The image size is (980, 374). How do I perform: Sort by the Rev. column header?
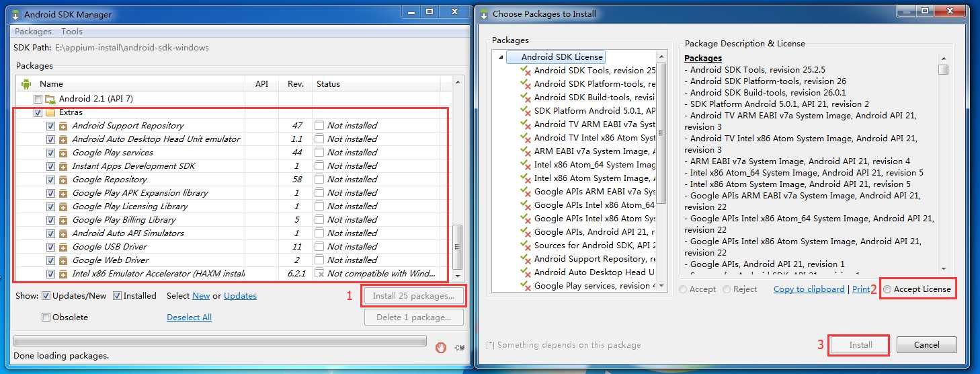pos(296,84)
